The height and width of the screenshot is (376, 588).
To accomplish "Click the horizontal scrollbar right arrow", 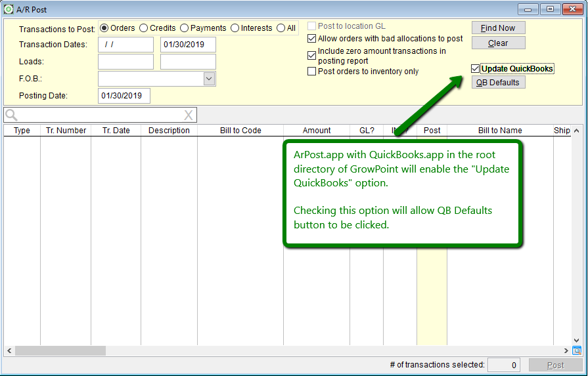I will [566, 351].
